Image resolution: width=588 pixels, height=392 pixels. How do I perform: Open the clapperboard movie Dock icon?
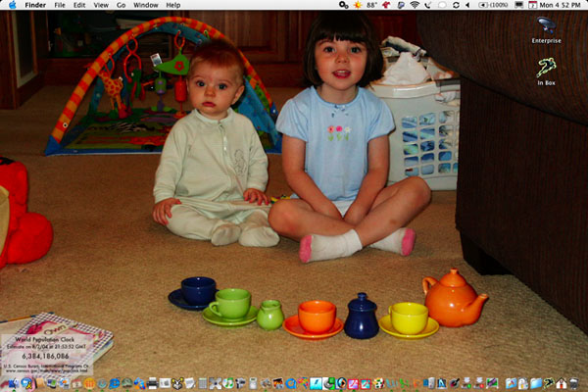click(278, 383)
